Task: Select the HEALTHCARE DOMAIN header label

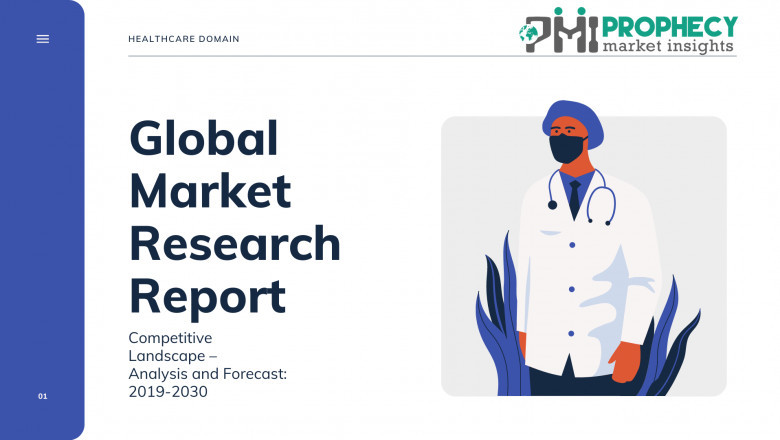Action: pos(184,39)
